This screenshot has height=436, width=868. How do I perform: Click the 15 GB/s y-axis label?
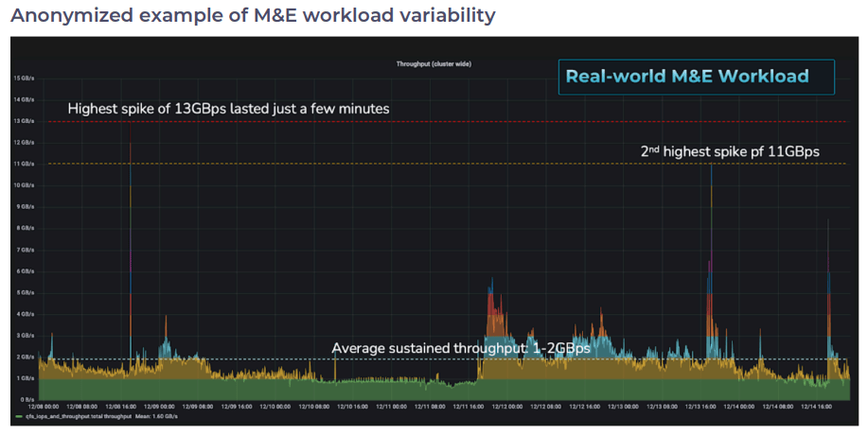(26, 78)
